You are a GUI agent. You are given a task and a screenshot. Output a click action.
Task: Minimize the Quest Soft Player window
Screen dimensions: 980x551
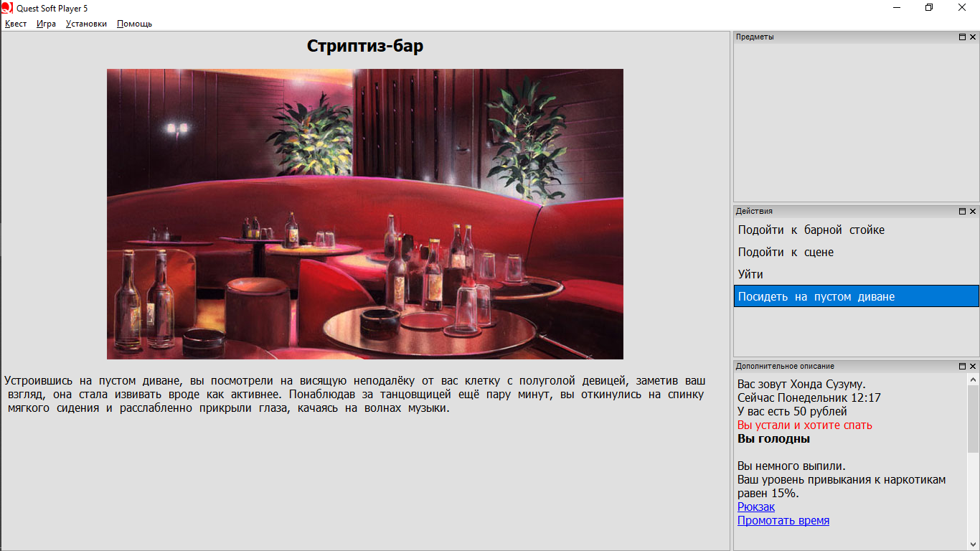[897, 7]
